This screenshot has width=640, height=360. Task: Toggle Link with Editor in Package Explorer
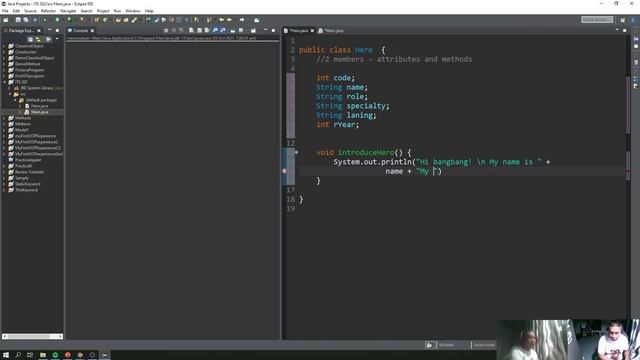[38, 39]
